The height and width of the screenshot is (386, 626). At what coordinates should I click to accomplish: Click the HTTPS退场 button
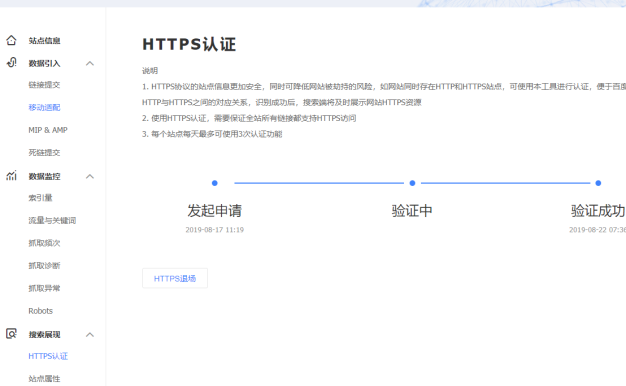tap(175, 278)
